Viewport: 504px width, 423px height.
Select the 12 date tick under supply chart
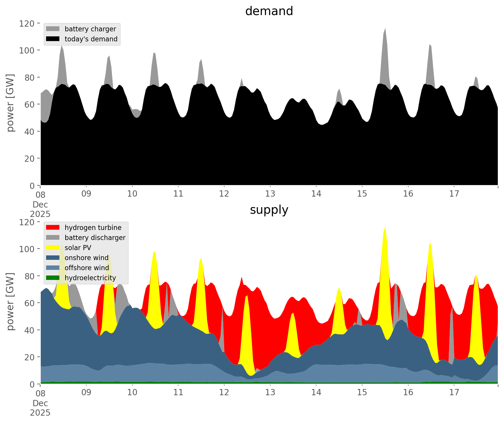click(x=224, y=393)
